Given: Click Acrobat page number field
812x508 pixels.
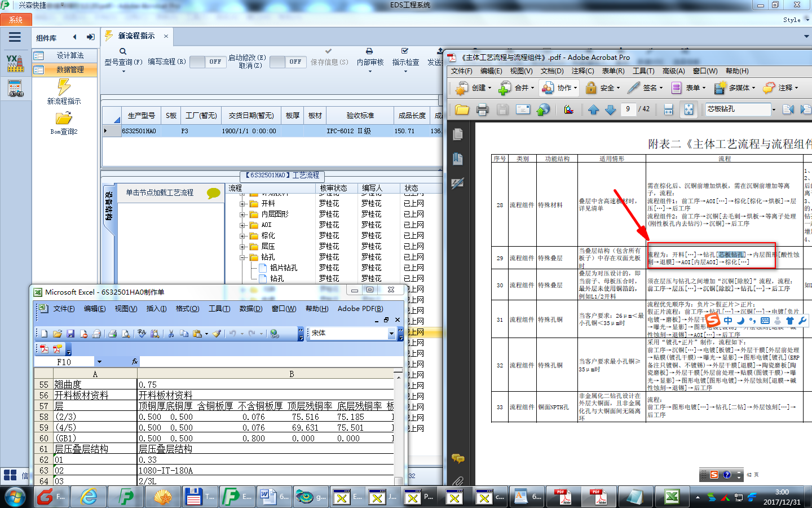Looking at the screenshot, I should tap(628, 110).
